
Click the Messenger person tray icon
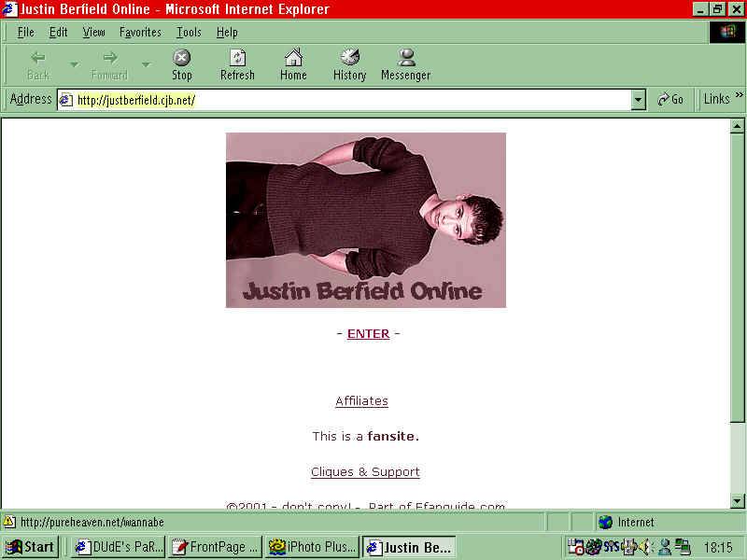click(x=665, y=547)
